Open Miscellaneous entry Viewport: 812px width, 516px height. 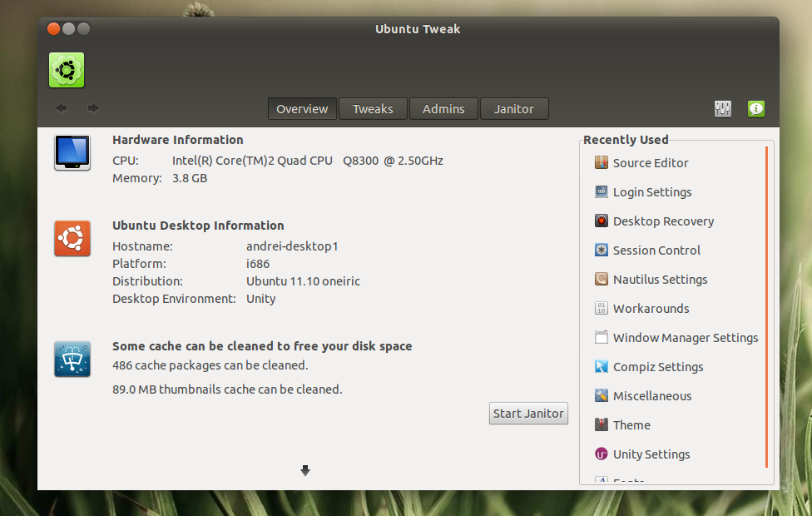[652, 396]
